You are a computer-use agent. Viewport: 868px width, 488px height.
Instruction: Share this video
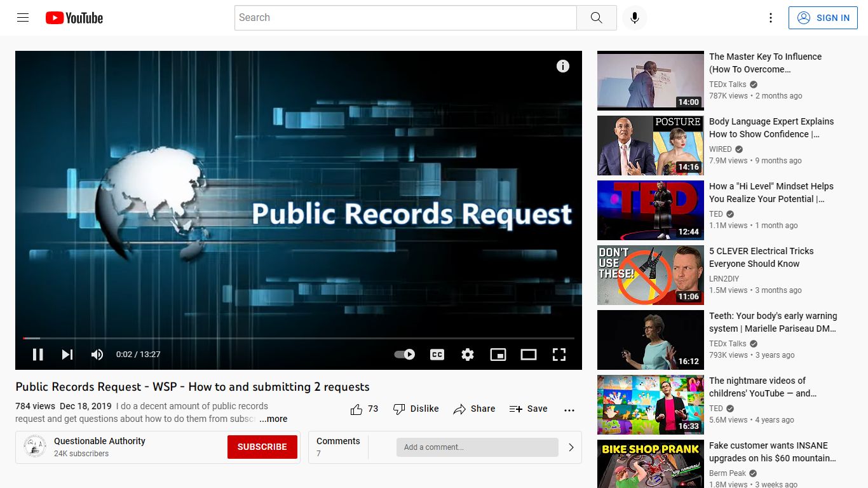[x=474, y=409]
